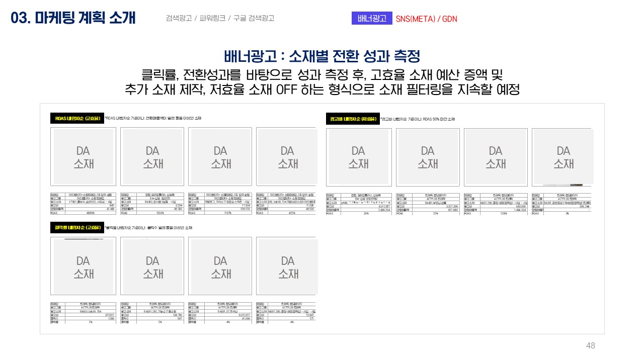Select first DA 소재 thumbnail under 광고비 내림차순
Screen dimensions: 644x362
click(358, 157)
